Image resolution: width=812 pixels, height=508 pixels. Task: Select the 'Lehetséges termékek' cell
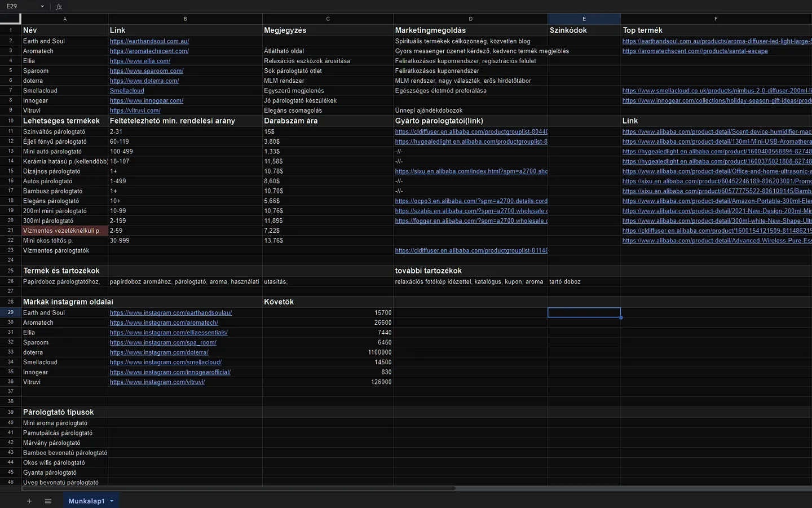click(65, 121)
